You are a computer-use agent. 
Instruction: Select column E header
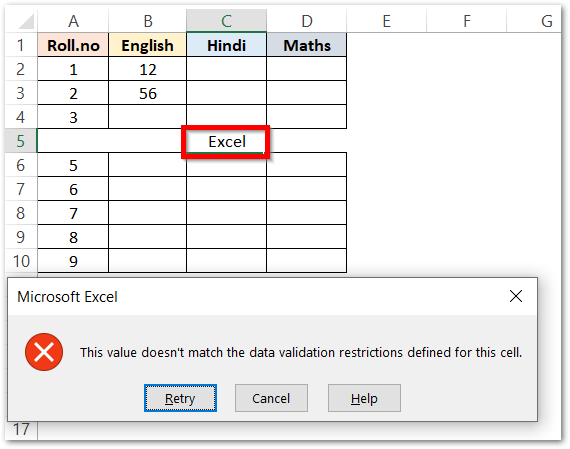point(386,21)
